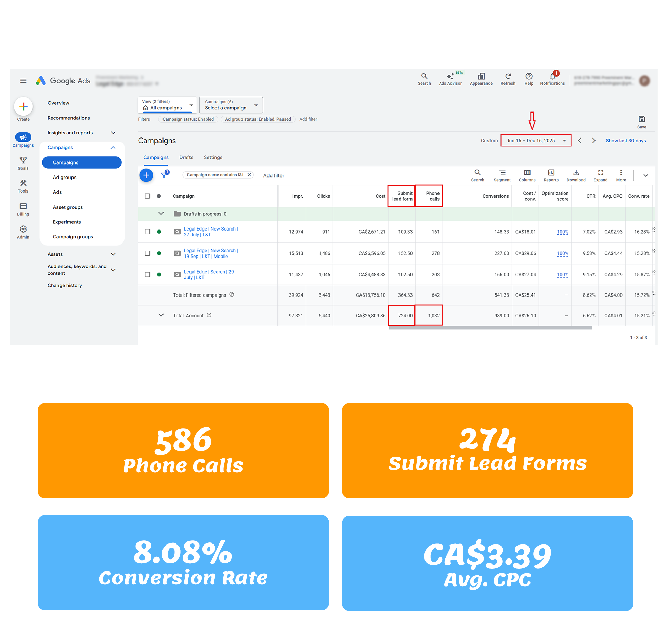Click the horizontal table scrollbar
This screenshot has width=667, height=644.
point(490,328)
